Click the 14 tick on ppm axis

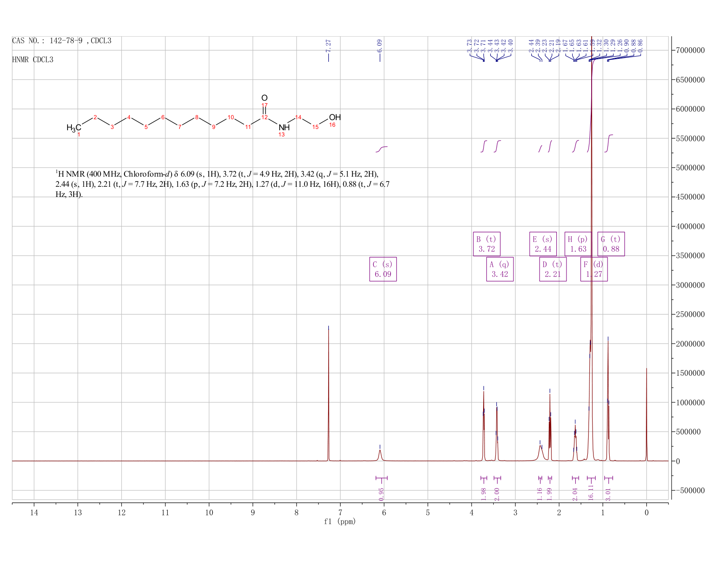[x=34, y=513]
